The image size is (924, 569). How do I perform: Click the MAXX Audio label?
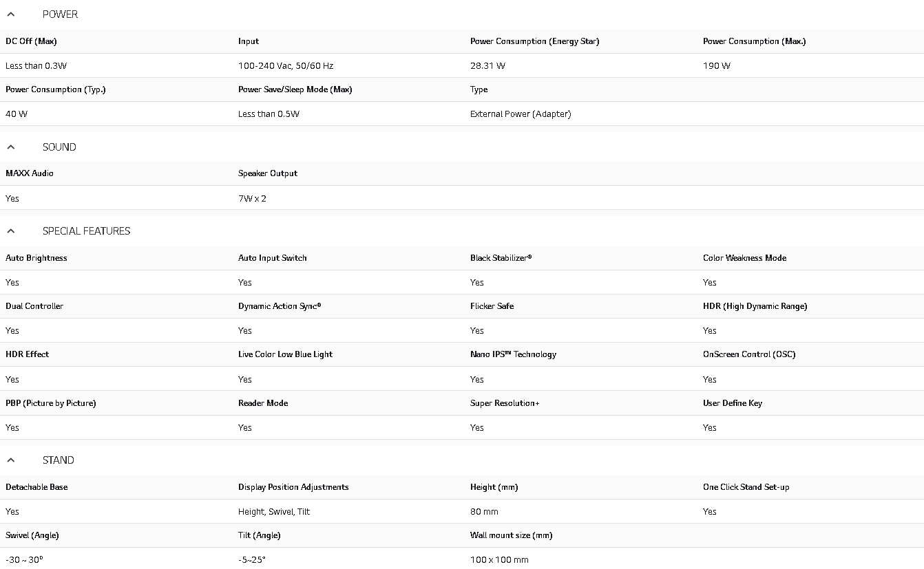click(x=30, y=173)
